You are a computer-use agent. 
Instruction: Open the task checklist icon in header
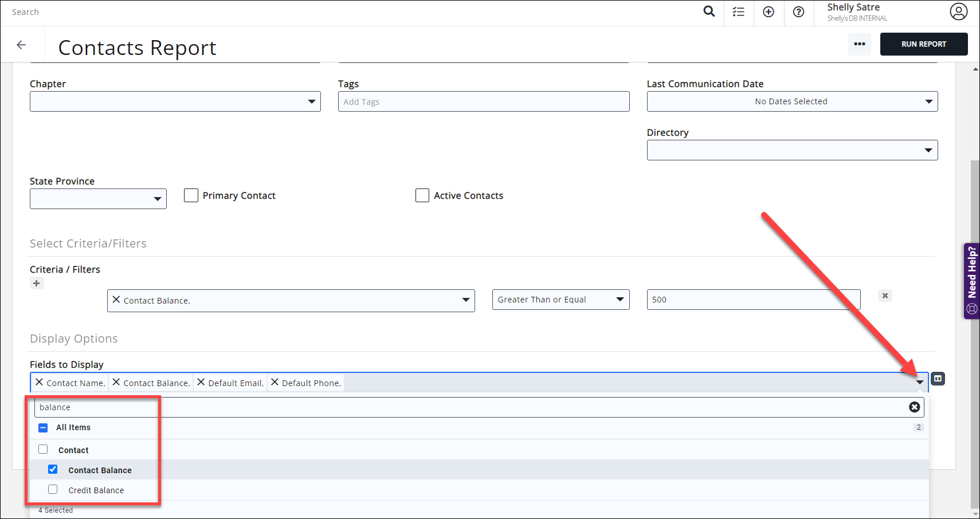(738, 11)
